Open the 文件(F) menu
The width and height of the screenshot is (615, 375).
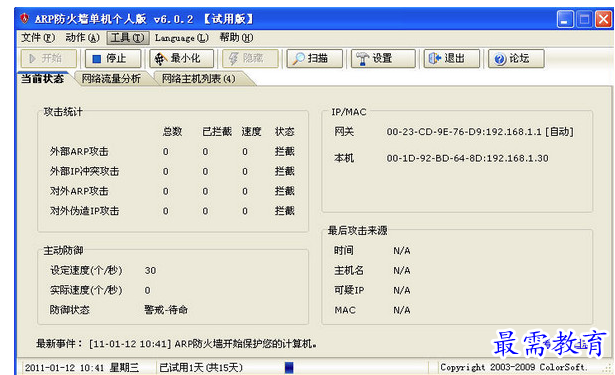coord(38,38)
